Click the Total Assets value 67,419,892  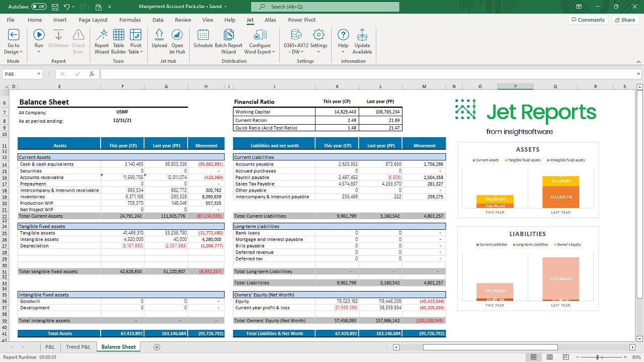coord(122,333)
